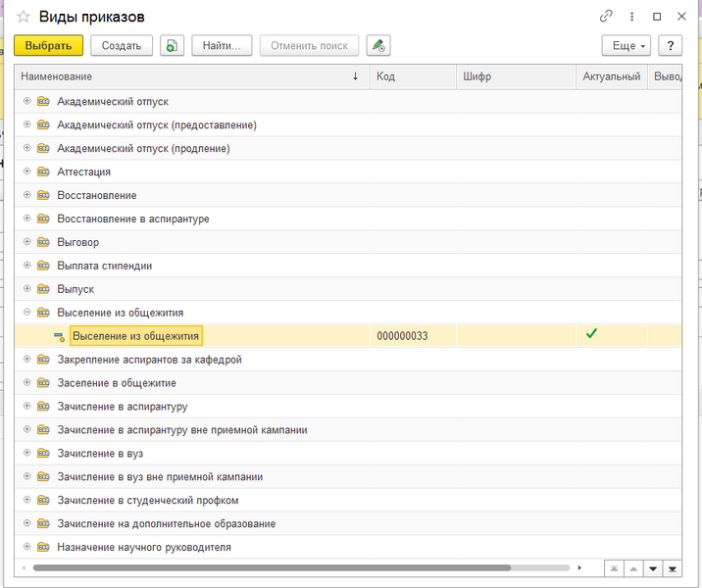Collapse Выселение из общежития group

point(26,312)
